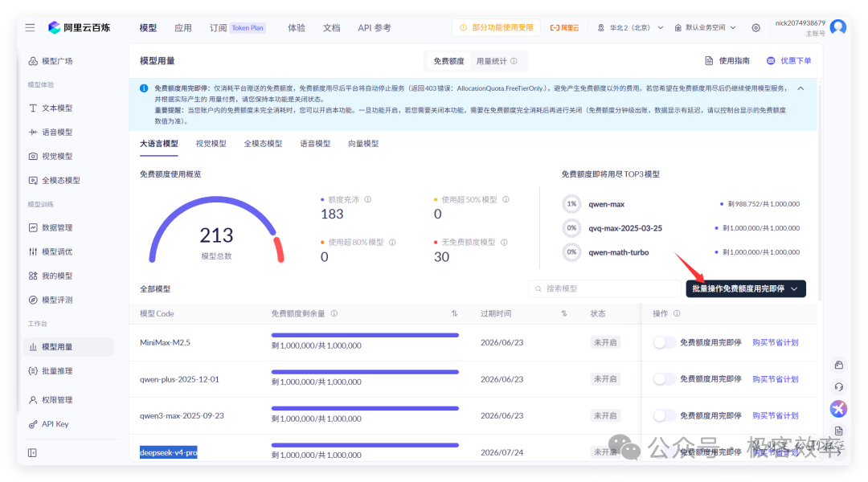
Task: Click the headset support icon on the right edge
Action: tap(838, 387)
